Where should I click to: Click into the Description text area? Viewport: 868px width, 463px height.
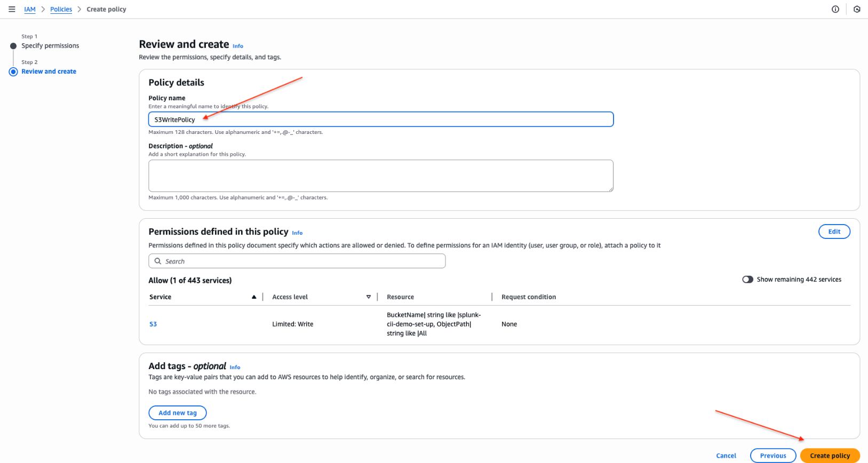(x=380, y=175)
